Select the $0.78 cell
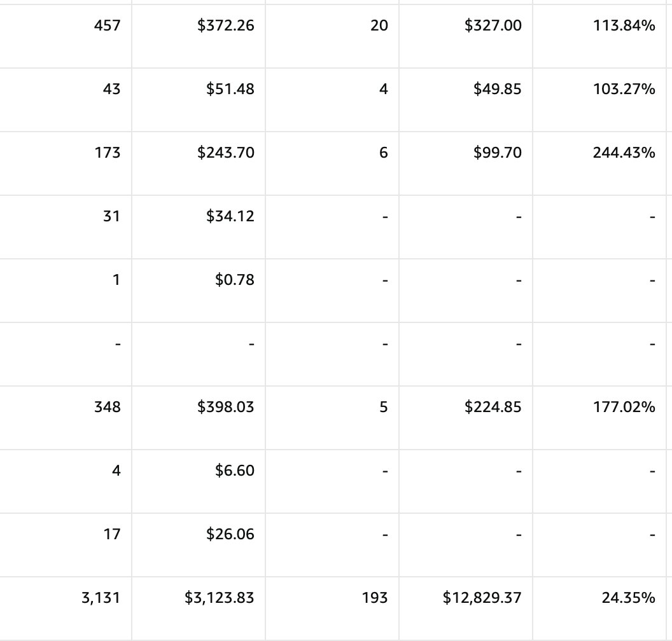Image resolution: width=672 pixels, height=641 pixels. coord(199,291)
